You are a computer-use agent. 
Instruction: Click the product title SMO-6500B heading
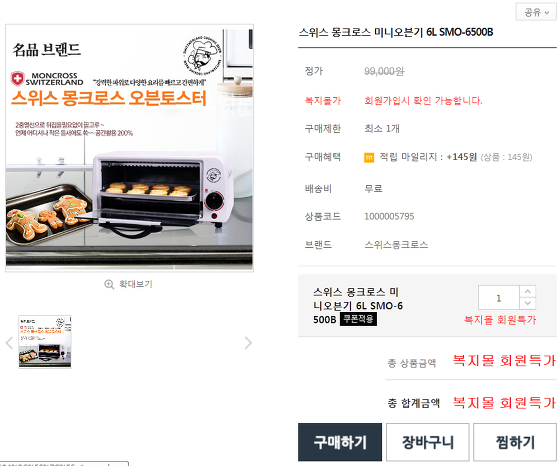click(396, 32)
